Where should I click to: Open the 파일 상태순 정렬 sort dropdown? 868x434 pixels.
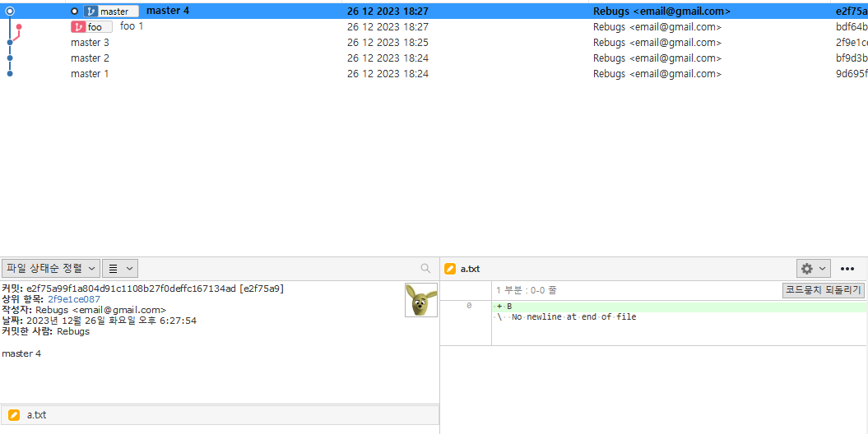tap(51, 268)
